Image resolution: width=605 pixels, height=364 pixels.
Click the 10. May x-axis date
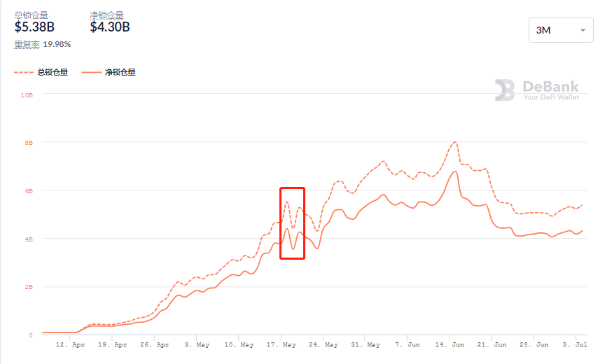point(239,344)
